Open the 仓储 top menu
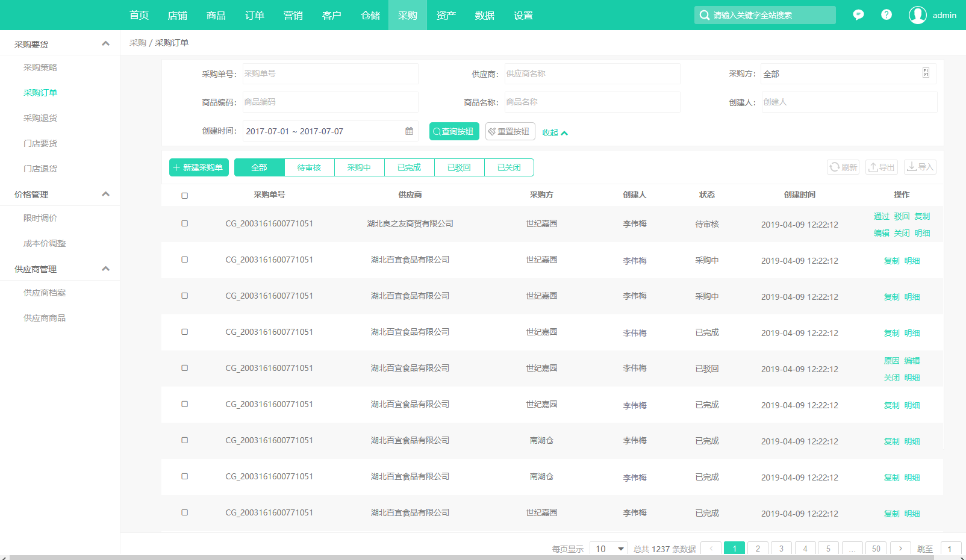 (x=370, y=15)
